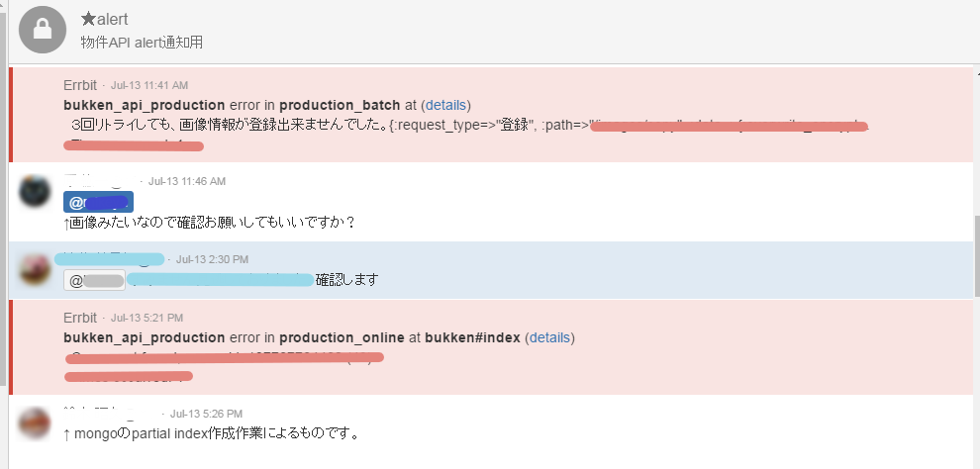The image size is (980, 469).
Task: Click the Errbit sender name at 5:21 PM
Action: point(80,318)
